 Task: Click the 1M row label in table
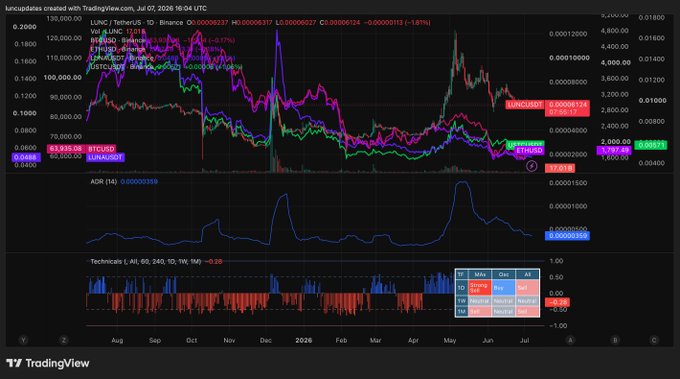[x=461, y=311]
